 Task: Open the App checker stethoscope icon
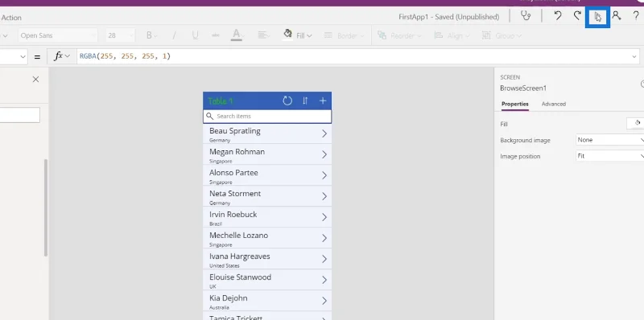point(526,16)
